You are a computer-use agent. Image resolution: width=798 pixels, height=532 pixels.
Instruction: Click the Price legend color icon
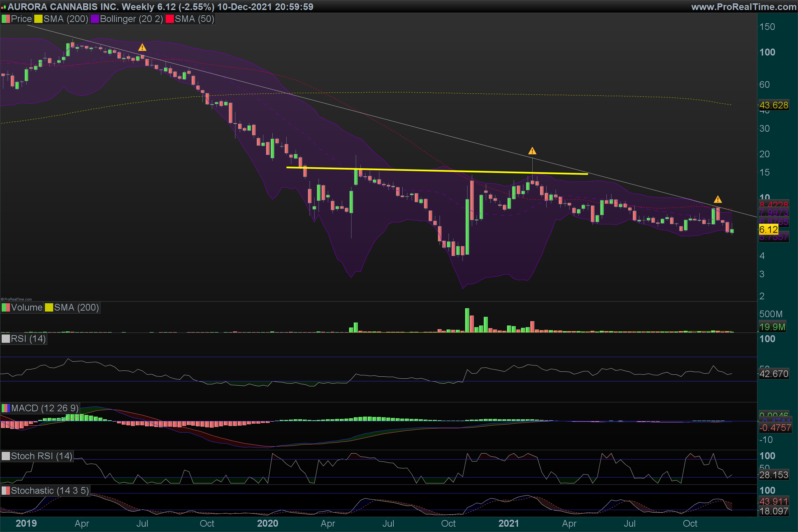coord(6,19)
